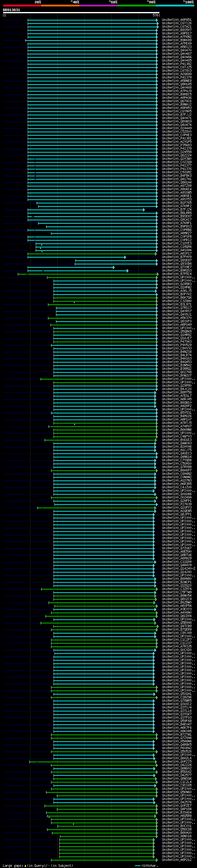The height and width of the screenshot is (868, 197).
Task: Click the red ~20% identity legend bar
Action: [x=22, y=6]
